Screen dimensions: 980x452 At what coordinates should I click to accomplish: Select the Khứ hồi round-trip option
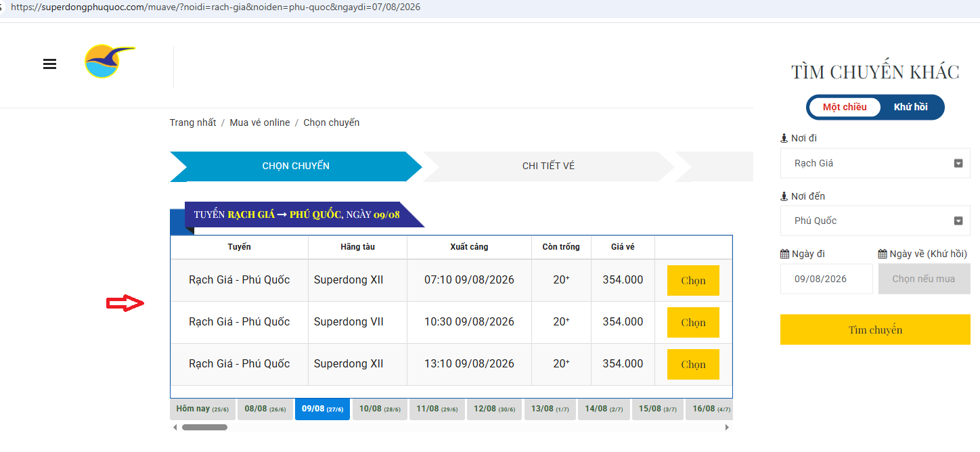(x=910, y=107)
